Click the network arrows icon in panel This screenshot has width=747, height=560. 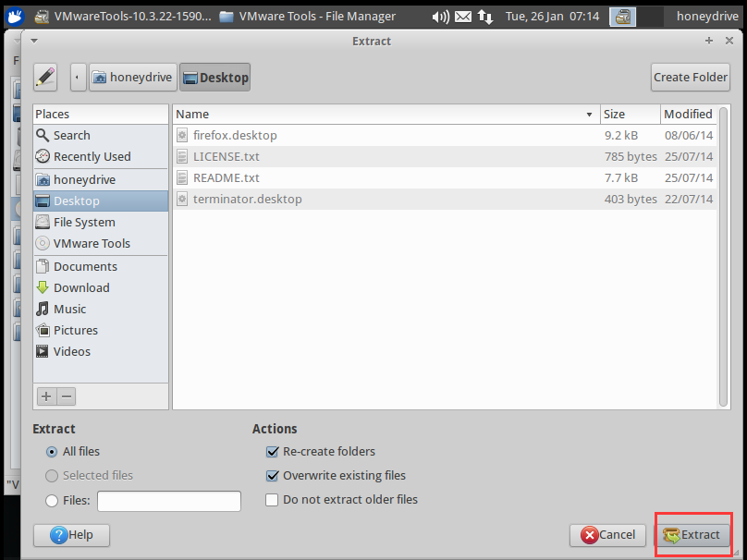pyautogui.click(x=485, y=18)
